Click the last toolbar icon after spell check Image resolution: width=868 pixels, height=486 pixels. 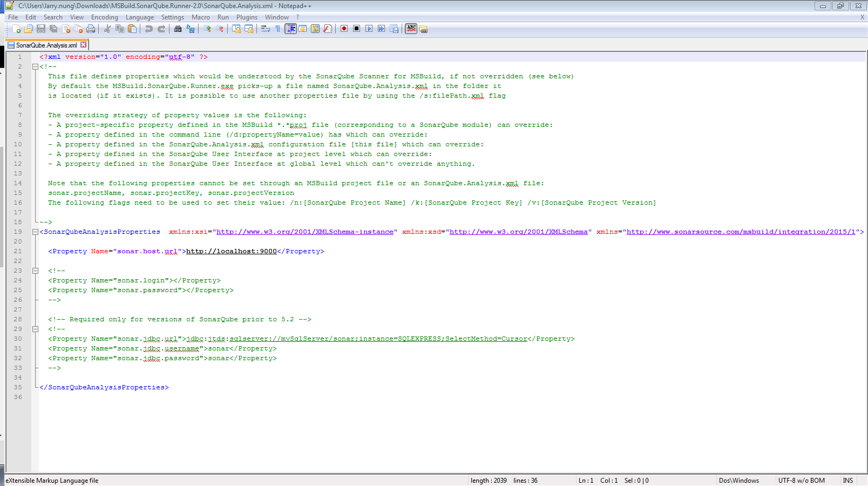(x=424, y=29)
